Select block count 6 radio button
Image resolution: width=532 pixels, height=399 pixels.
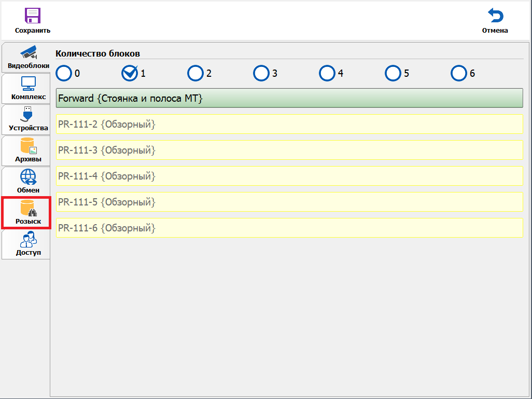[x=459, y=73]
